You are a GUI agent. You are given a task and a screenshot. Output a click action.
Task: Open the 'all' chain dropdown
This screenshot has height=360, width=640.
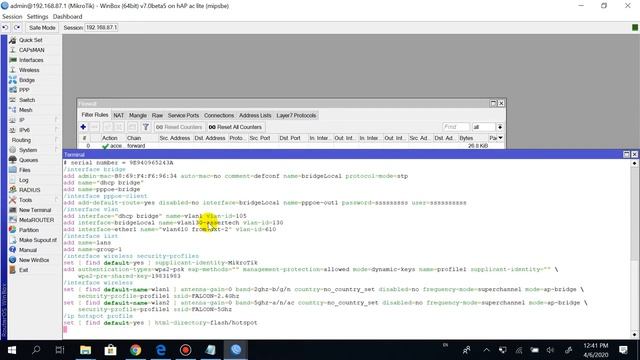pos(500,127)
